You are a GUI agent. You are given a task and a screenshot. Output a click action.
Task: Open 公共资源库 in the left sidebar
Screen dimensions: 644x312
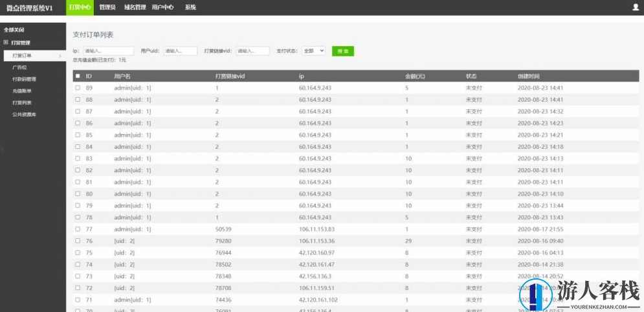25,115
